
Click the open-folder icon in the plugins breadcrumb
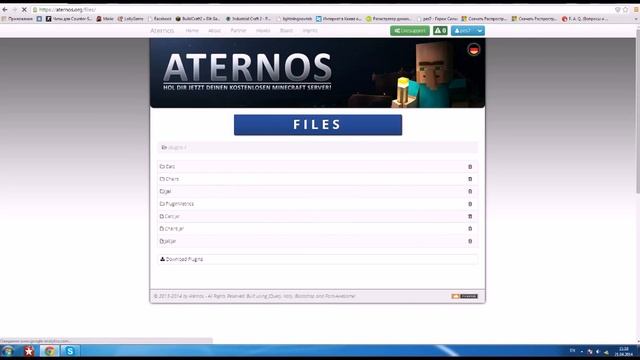(164, 147)
